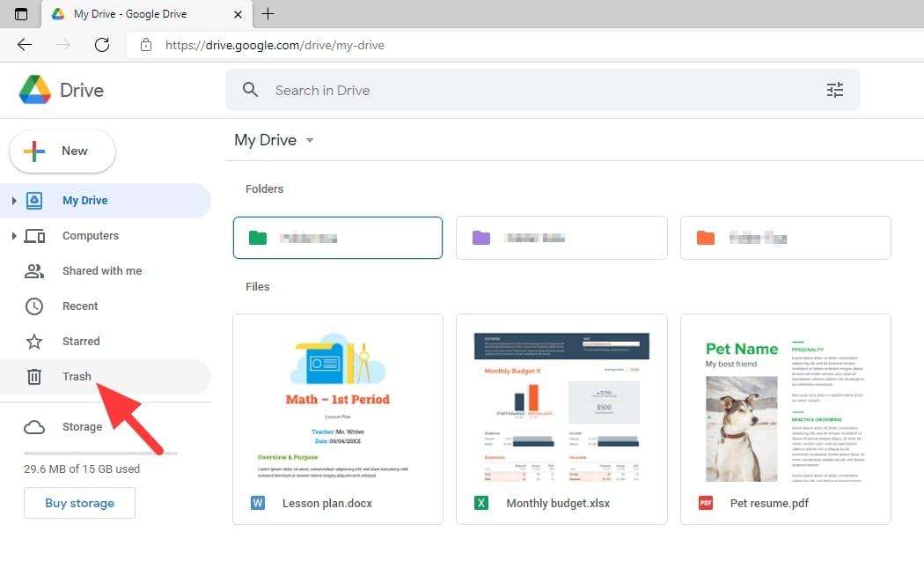This screenshot has height=568, width=924.
Task: Click the Shared with me people icon
Action: (33, 270)
